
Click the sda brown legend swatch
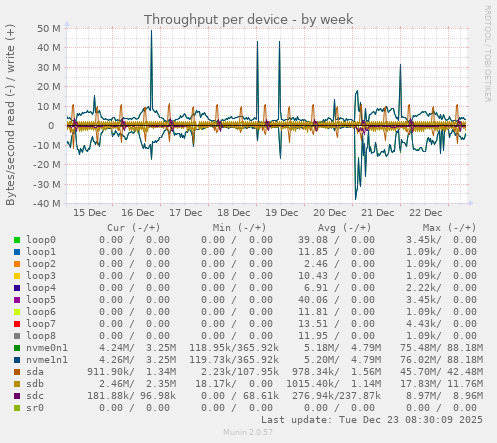[17, 372]
